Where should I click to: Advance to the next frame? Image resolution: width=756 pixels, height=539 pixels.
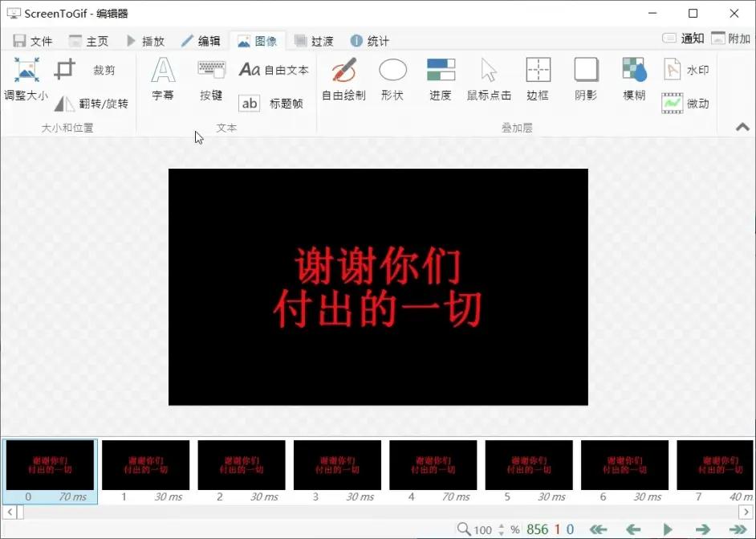702,529
